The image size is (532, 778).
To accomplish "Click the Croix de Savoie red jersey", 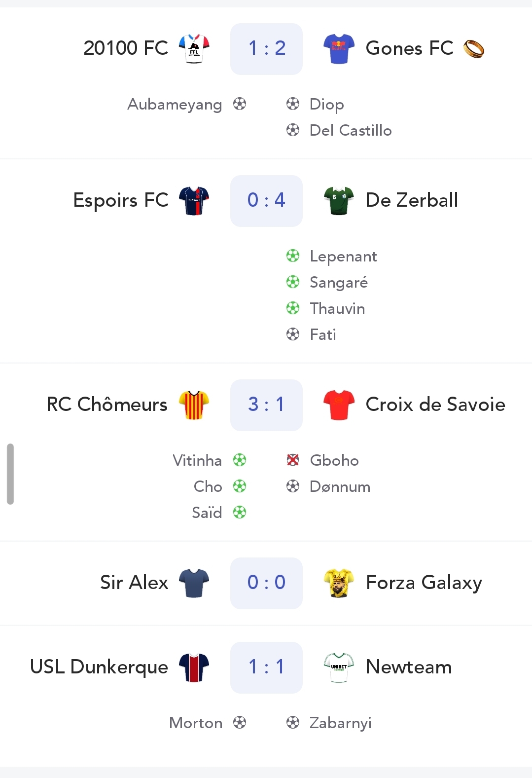I will (339, 405).
